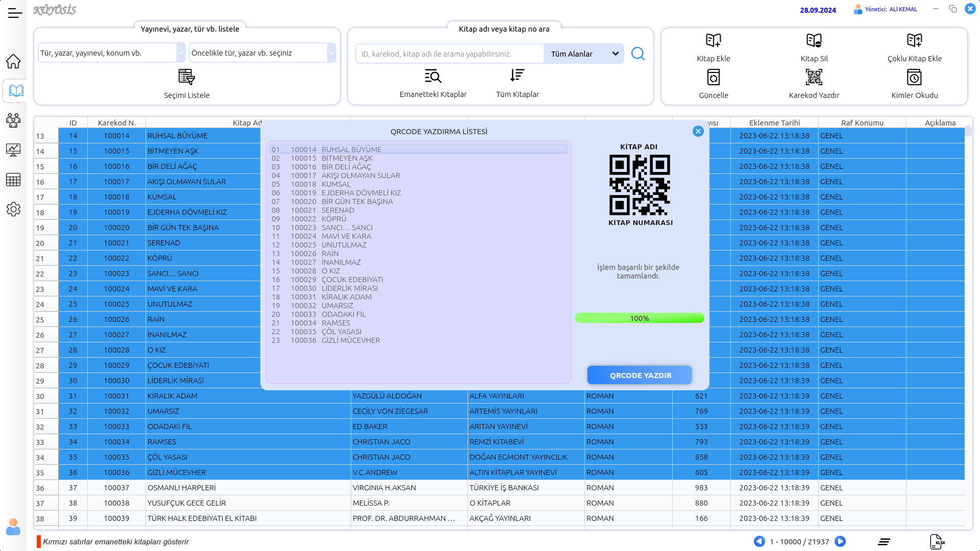Screen dimensions: 980x551
Task: Show Tüm Kitaplar list
Action: point(517,76)
